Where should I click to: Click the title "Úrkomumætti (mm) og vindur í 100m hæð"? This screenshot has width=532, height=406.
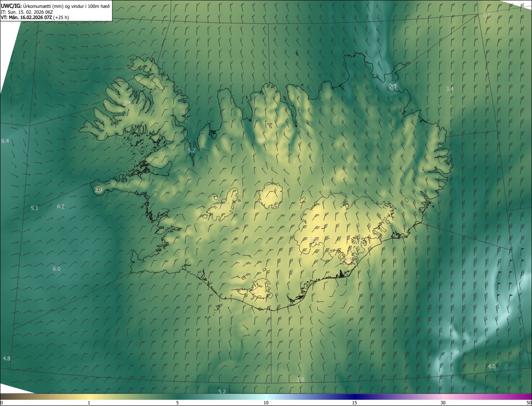pyautogui.click(x=66, y=6)
